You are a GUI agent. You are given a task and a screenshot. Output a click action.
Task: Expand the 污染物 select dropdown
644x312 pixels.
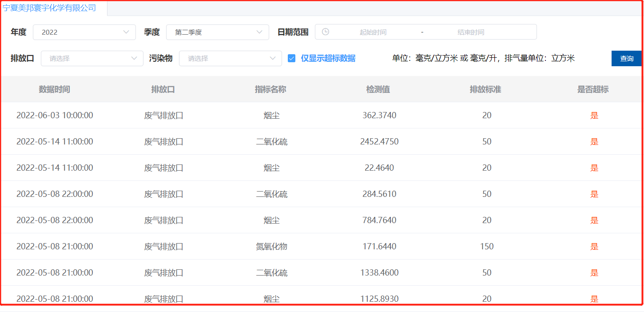(x=231, y=58)
